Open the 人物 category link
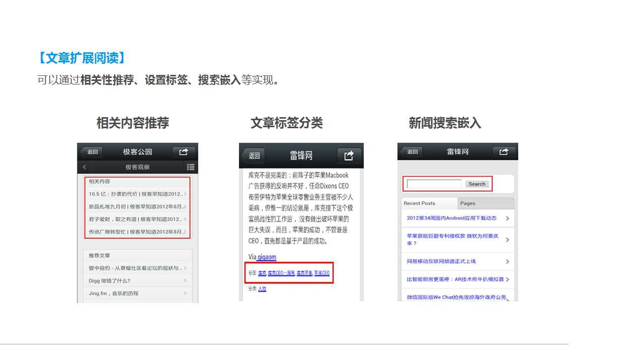The image size is (644, 362). [x=262, y=289]
